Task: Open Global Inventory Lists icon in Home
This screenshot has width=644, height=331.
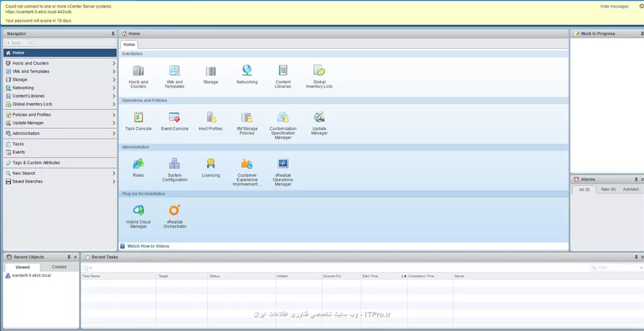Action: [x=319, y=70]
